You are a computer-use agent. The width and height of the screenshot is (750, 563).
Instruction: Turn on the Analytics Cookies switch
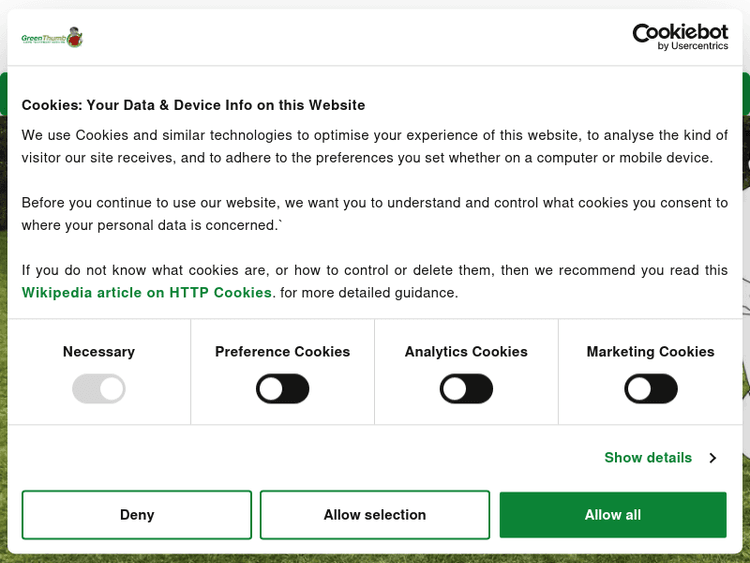coord(466,389)
